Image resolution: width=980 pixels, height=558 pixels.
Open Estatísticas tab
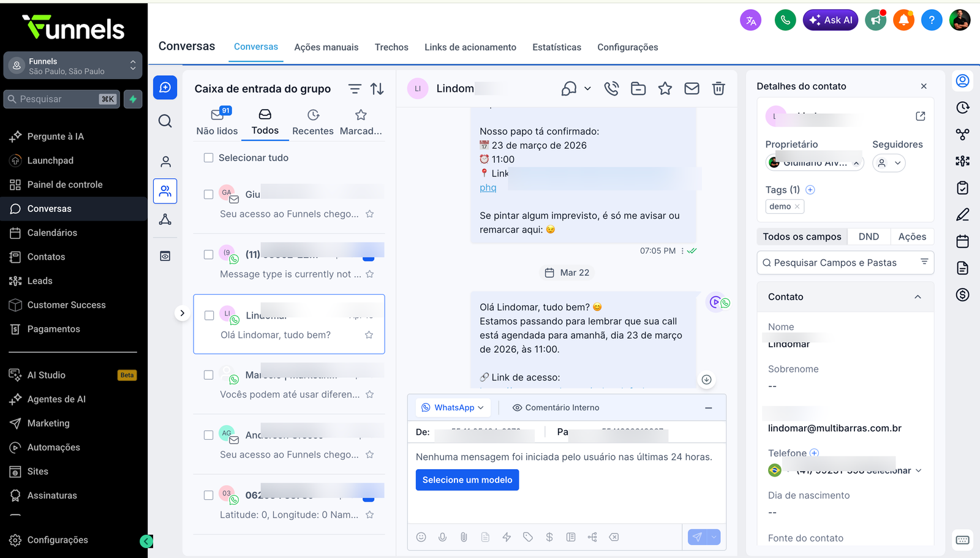pyautogui.click(x=557, y=47)
